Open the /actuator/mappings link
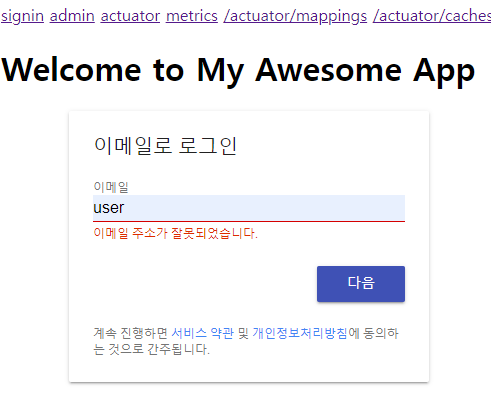The image size is (491, 418). point(295,16)
